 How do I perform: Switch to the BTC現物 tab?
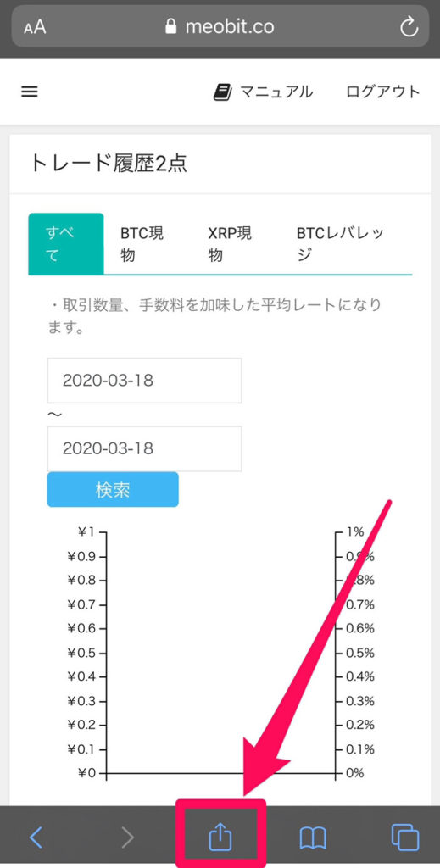(142, 244)
